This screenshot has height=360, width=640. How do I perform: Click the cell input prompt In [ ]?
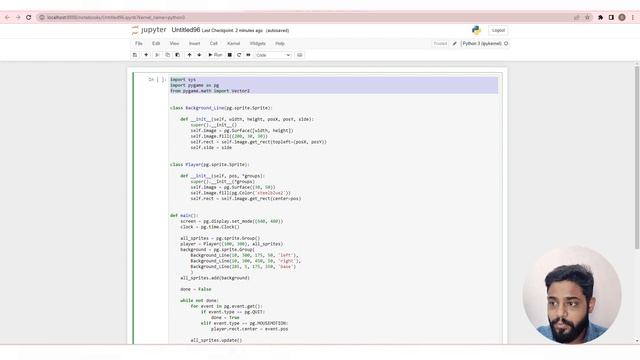157,80
